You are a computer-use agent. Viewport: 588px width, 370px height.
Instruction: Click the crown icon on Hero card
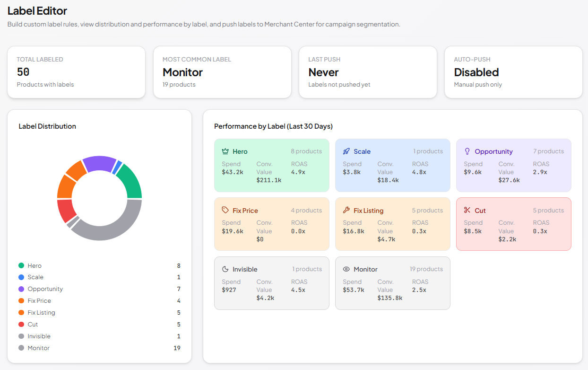click(225, 151)
